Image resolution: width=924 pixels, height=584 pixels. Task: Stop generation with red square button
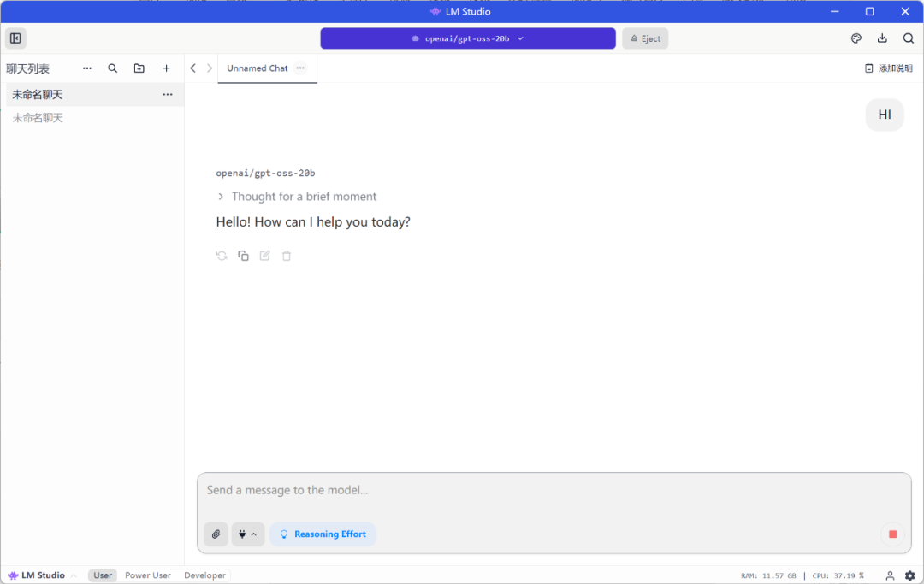tap(892, 534)
